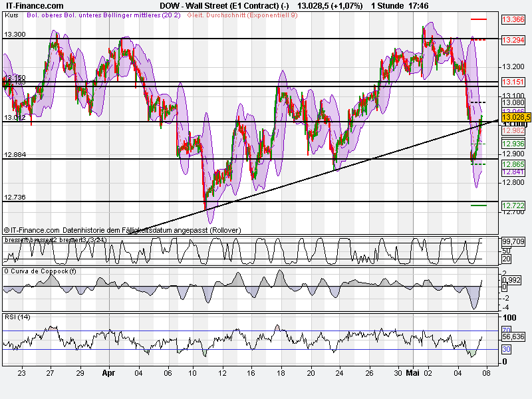Viewport: 532px width, 399px height.
Task: Click the 'Mai' month label on date axis
Action: point(412,373)
